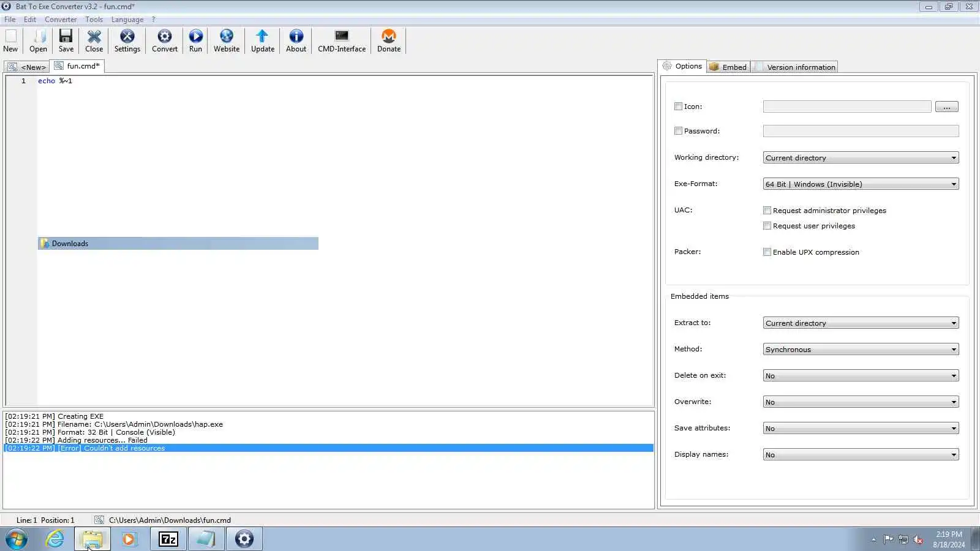
Task: Open the Tools menu
Action: click(94, 20)
